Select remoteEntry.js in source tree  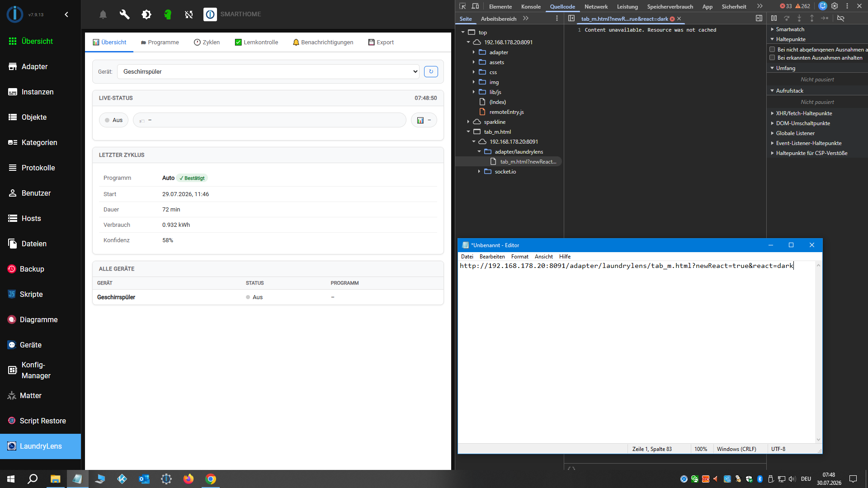(x=506, y=112)
